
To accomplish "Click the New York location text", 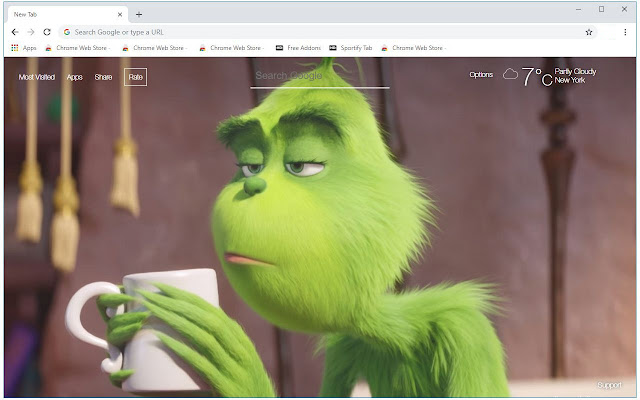I will 569,80.
